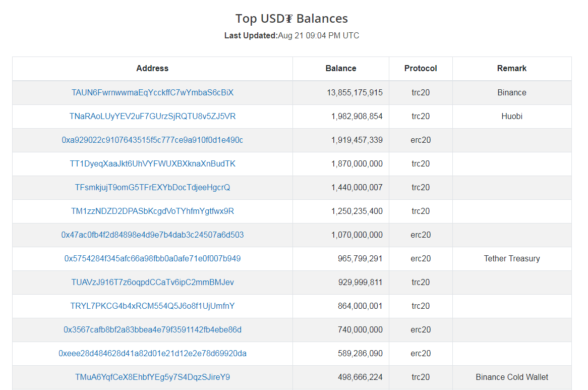Click the Address column header
The width and height of the screenshot is (588, 390).
(x=152, y=68)
